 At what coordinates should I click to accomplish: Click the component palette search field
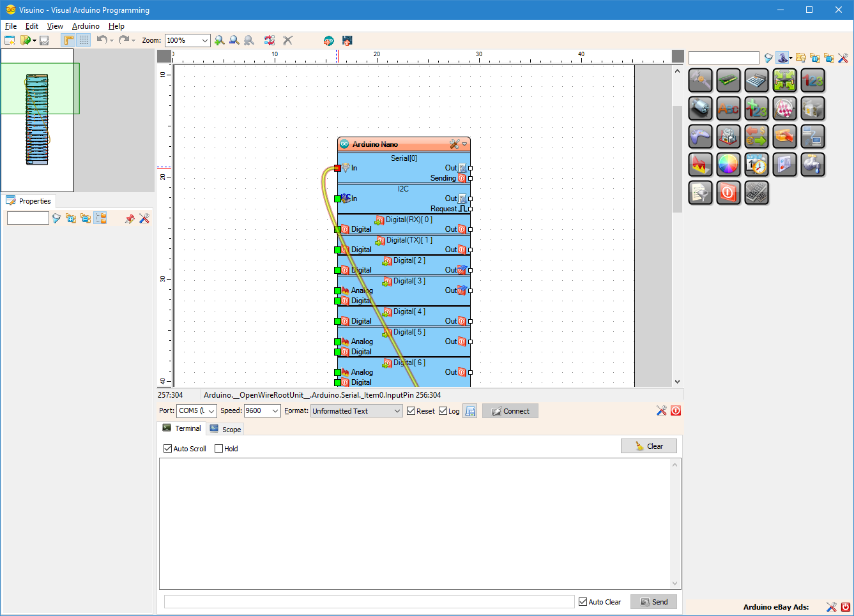pos(724,58)
